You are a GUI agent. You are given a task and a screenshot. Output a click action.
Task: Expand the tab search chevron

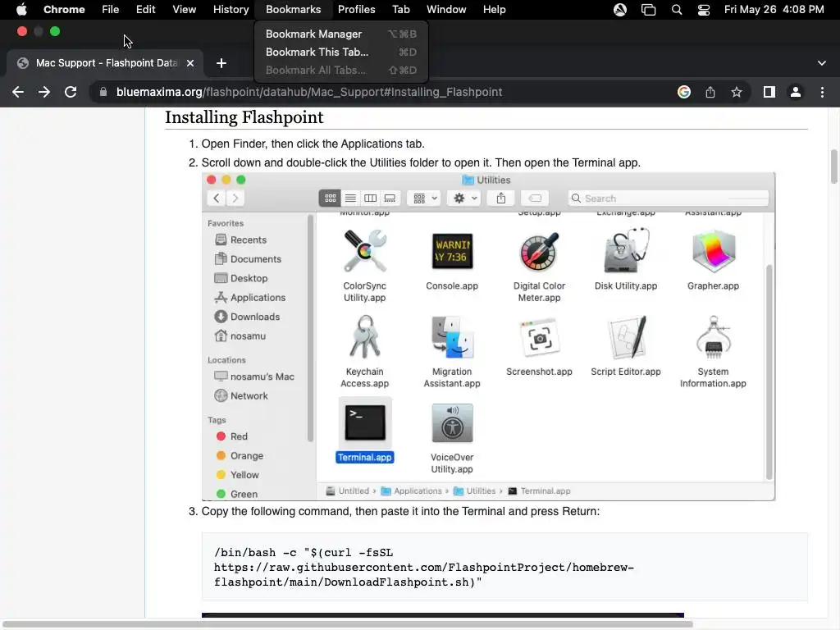coord(822,63)
